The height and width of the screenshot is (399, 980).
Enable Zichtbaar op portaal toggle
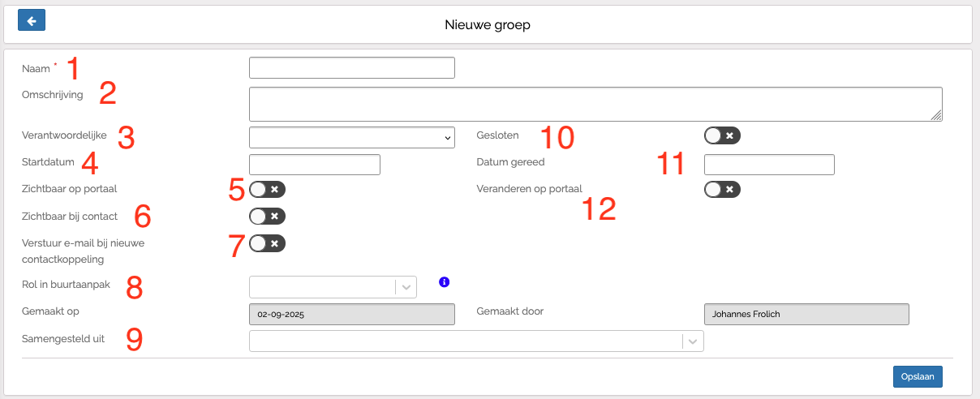[x=267, y=190]
